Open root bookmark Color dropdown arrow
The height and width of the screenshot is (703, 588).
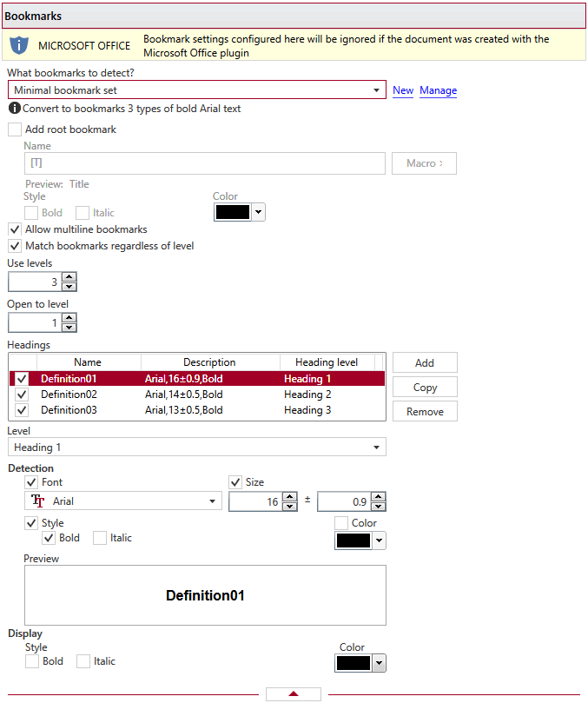pos(258,212)
